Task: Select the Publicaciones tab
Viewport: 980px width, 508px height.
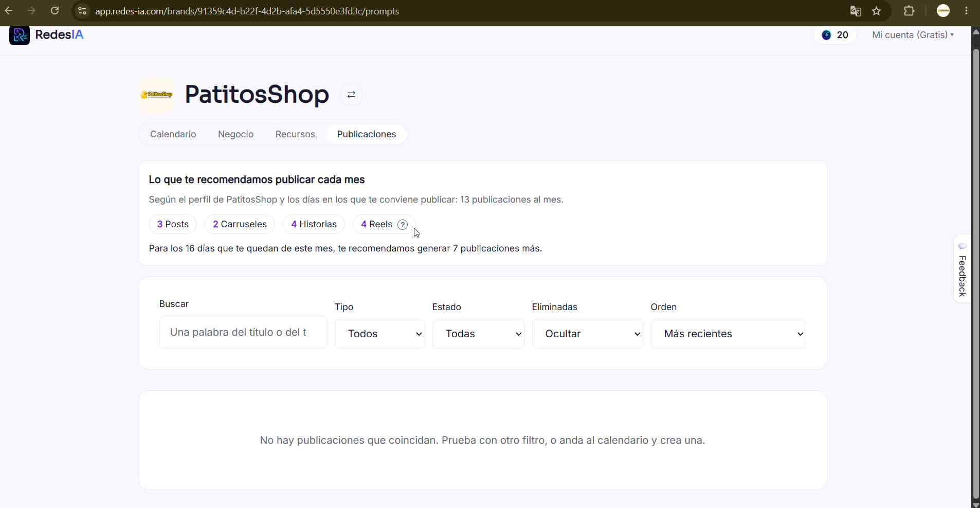Action: [367, 134]
